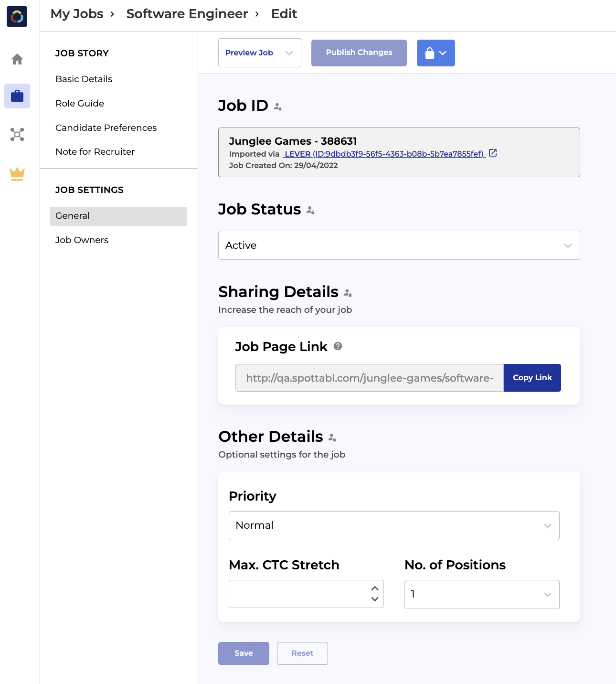This screenshot has height=684, width=616.
Task: Increment the Max. CTC Stretch value
Action: click(375, 588)
